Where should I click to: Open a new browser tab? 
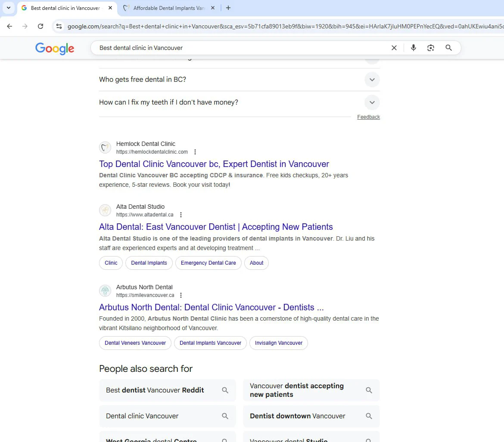tap(228, 8)
